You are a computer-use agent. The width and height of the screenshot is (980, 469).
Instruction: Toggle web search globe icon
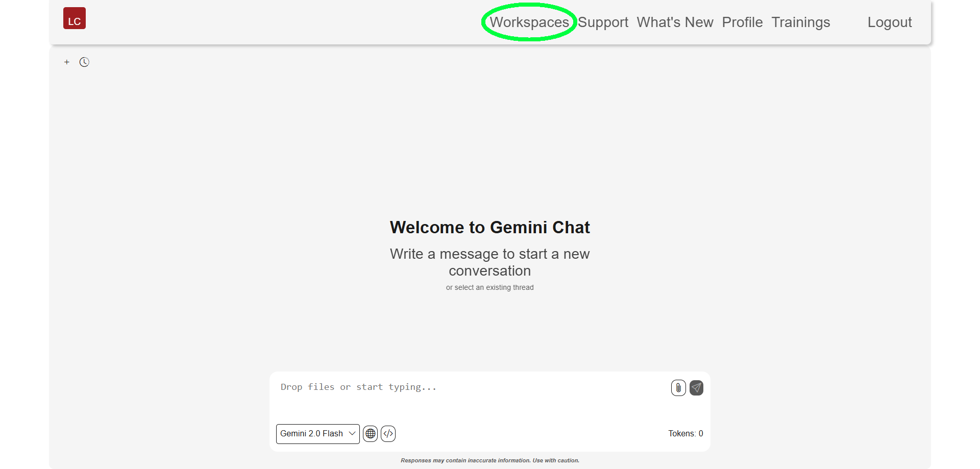click(371, 434)
